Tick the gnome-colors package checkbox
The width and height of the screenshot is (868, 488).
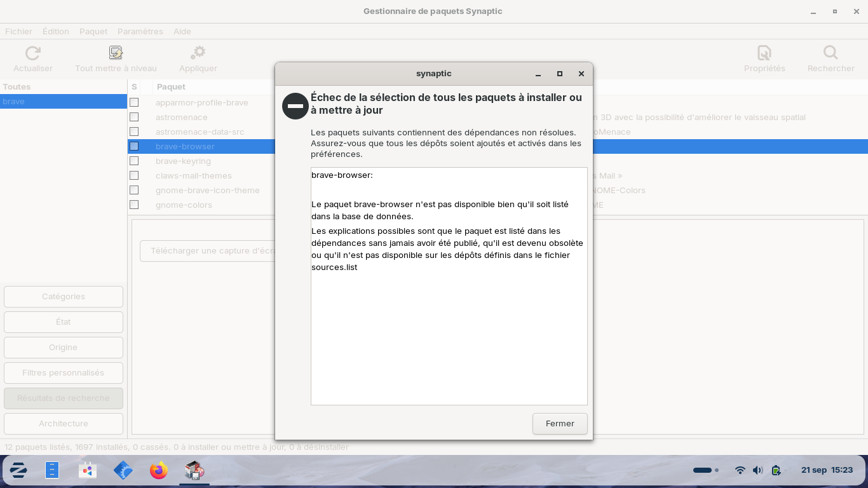134,205
